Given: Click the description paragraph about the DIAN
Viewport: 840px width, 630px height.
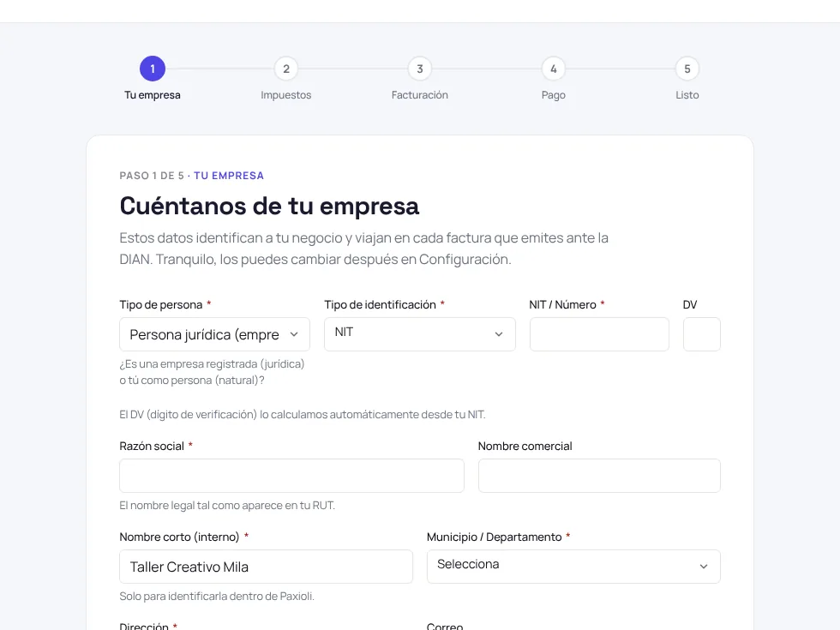Looking at the screenshot, I should click(363, 249).
